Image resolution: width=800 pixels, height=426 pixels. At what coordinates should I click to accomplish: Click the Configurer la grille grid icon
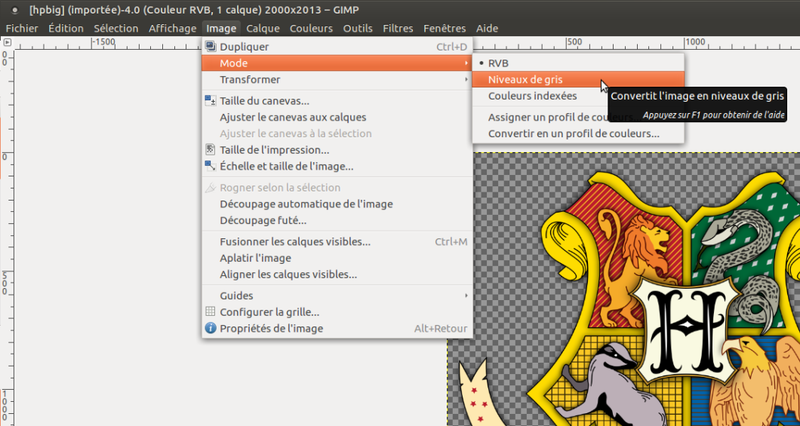pos(210,312)
